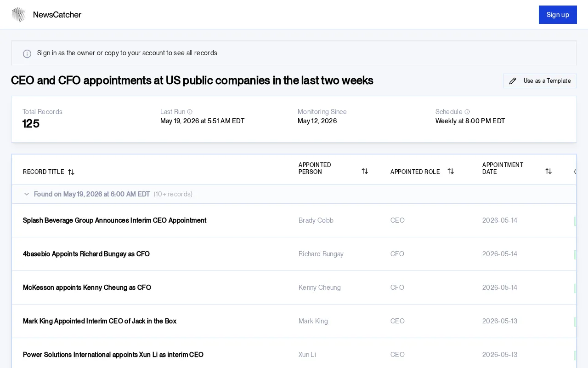The image size is (588, 368).
Task: Click CFO role in 4basebio row
Action: tap(397, 254)
